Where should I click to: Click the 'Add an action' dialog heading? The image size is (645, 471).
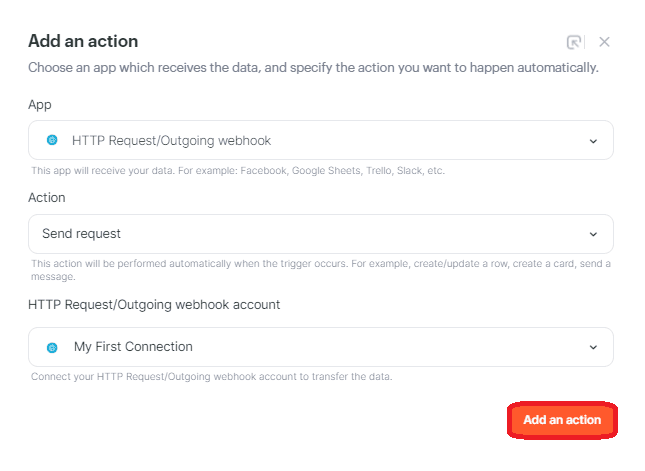(83, 41)
